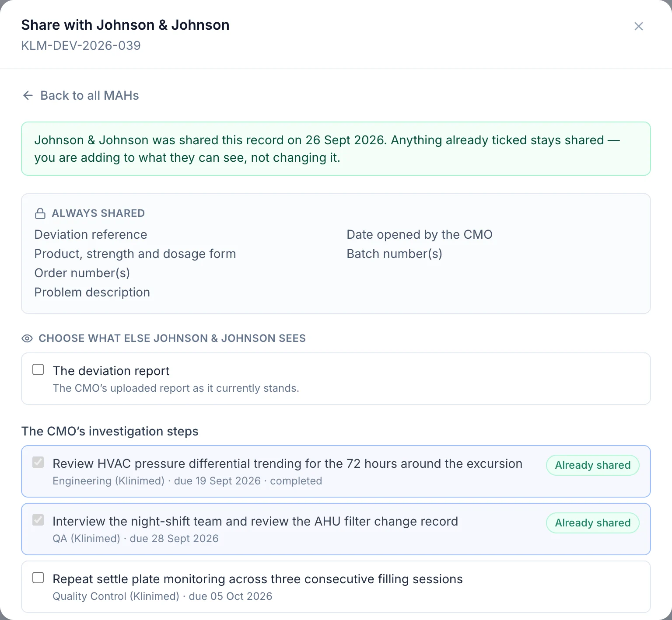This screenshot has height=620, width=672.
Task: Toggle the Review HVAC pressure differential checkbox
Action: [x=38, y=462]
